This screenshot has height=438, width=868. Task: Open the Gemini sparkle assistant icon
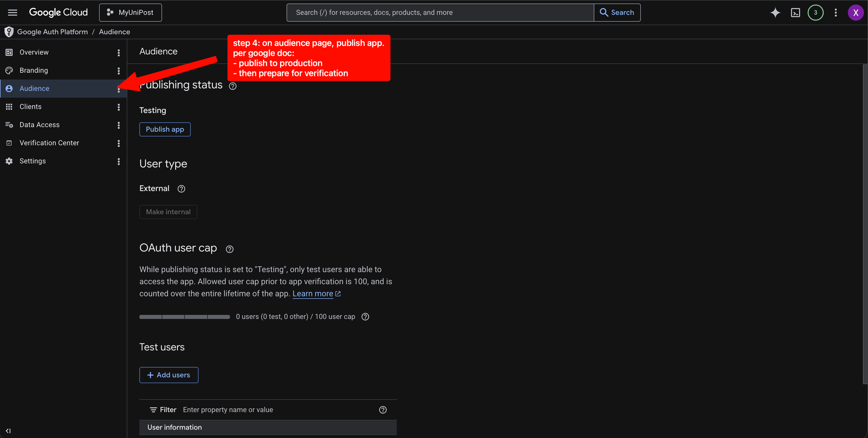pos(775,13)
